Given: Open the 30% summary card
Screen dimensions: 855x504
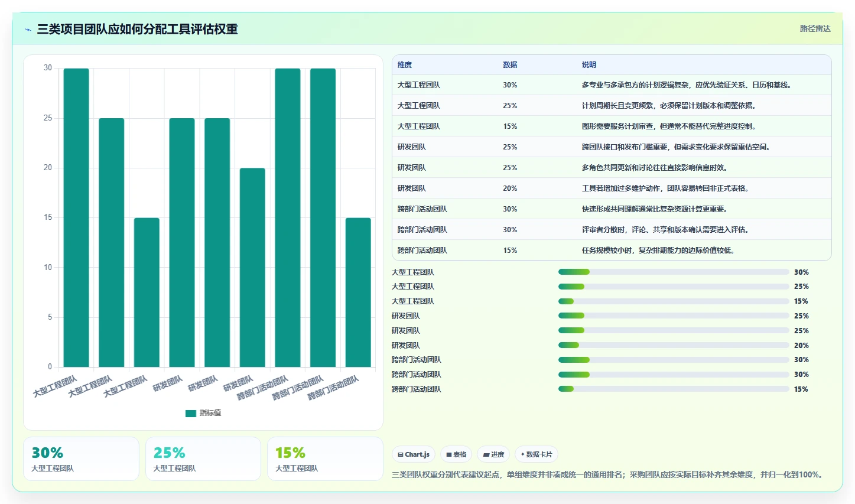Looking at the screenshot, I should (81, 459).
